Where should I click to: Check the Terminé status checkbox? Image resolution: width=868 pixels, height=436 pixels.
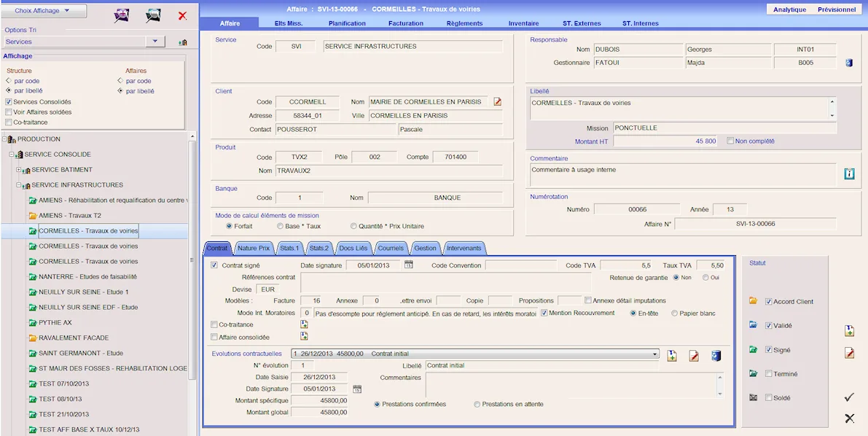(x=768, y=374)
